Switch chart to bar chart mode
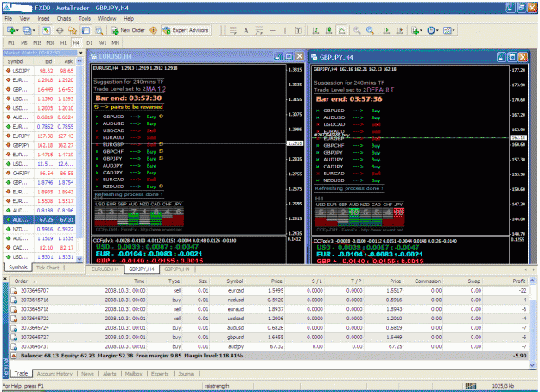 pos(315,30)
